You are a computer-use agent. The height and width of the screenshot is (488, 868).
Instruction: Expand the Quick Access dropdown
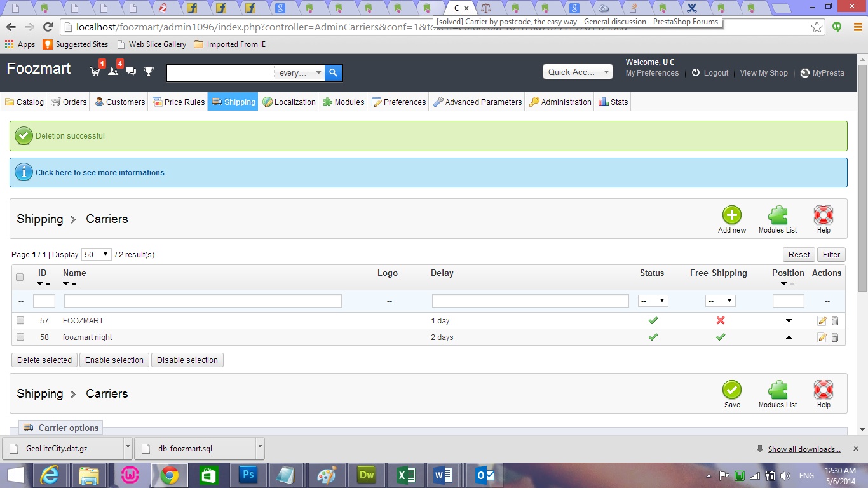(x=578, y=72)
